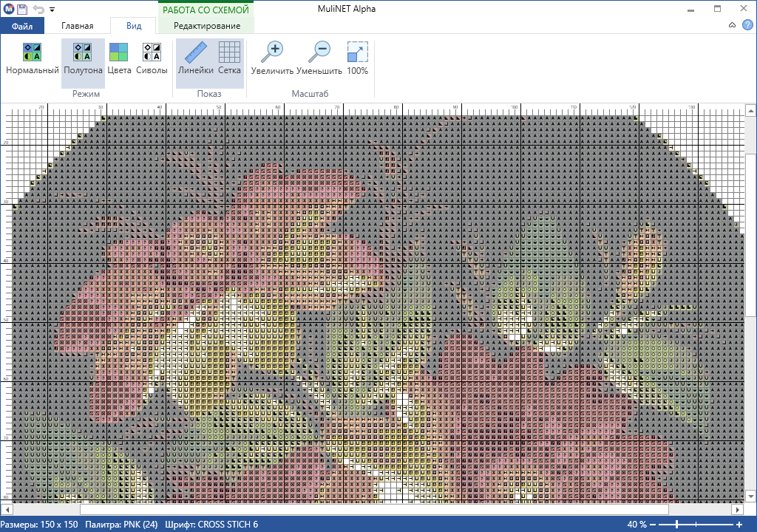Open help via the question mark icon
The image size is (757, 532).
pos(747,25)
